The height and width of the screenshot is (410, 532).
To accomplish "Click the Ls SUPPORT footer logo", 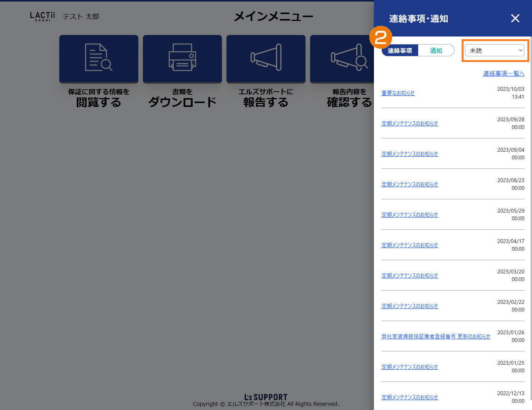I will click(x=266, y=397).
